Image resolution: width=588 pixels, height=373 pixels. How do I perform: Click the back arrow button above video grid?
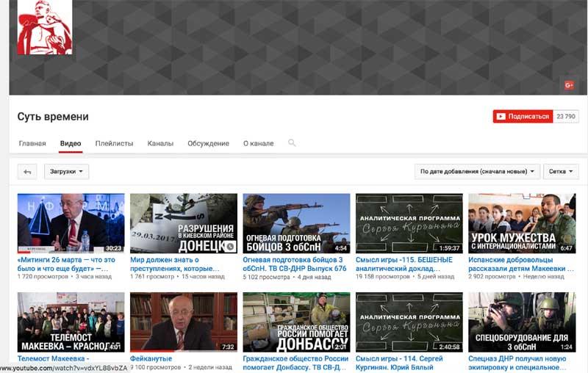[x=27, y=172]
